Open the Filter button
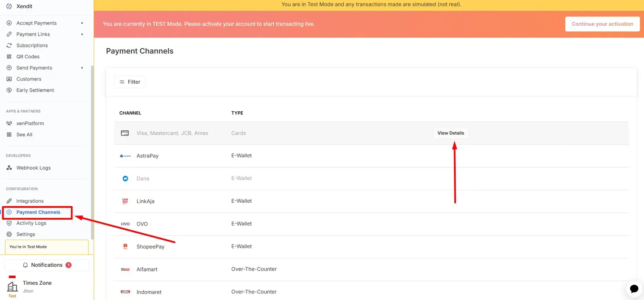 [130, 82]
